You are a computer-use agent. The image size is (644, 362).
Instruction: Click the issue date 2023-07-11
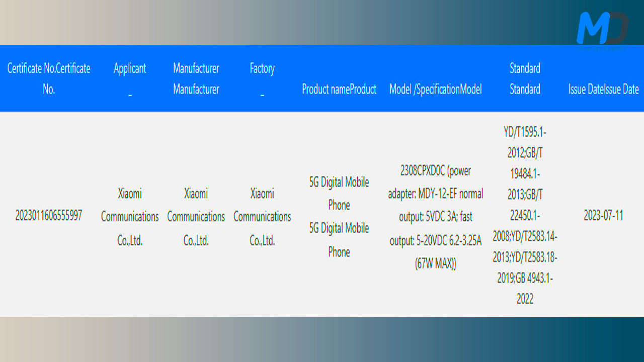603,216
